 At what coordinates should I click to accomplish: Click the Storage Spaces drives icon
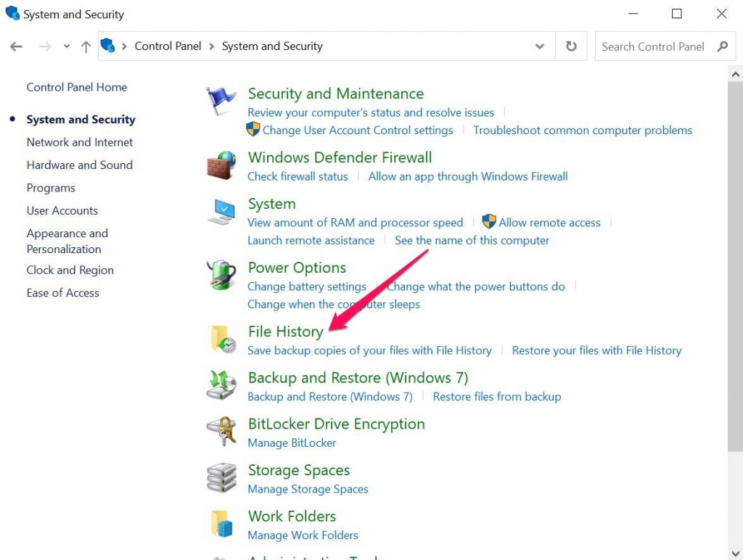[x=221, y=477]
